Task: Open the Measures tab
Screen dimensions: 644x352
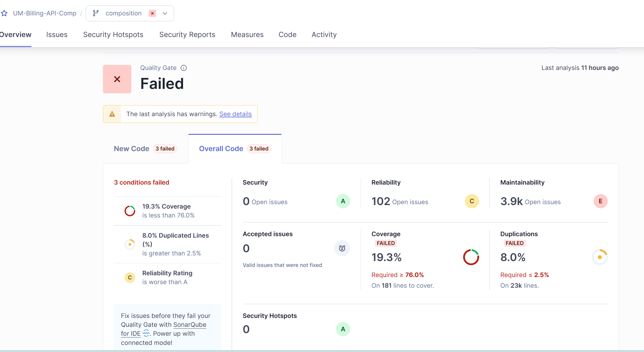Action: [x=247, y=35]
